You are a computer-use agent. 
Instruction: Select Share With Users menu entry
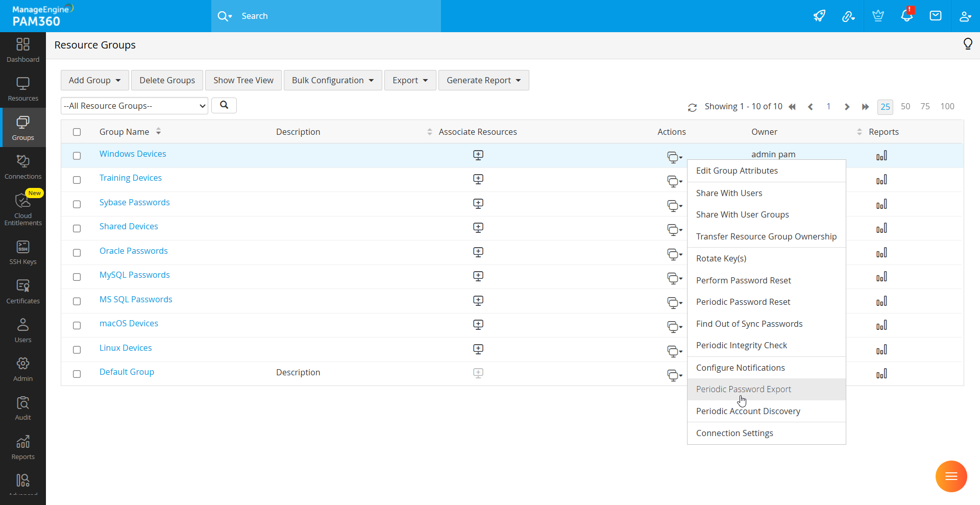tap(729, 193)
